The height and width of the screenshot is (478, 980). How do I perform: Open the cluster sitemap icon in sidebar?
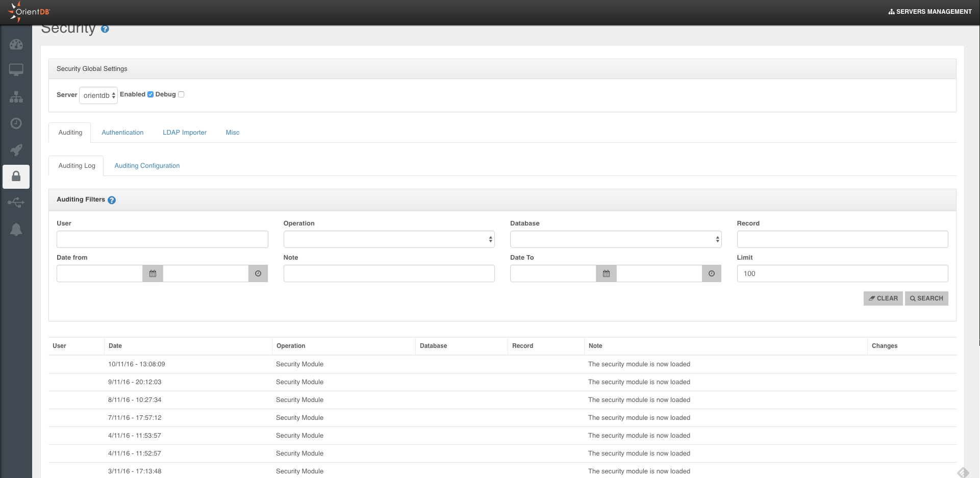(x=16, y=97)
